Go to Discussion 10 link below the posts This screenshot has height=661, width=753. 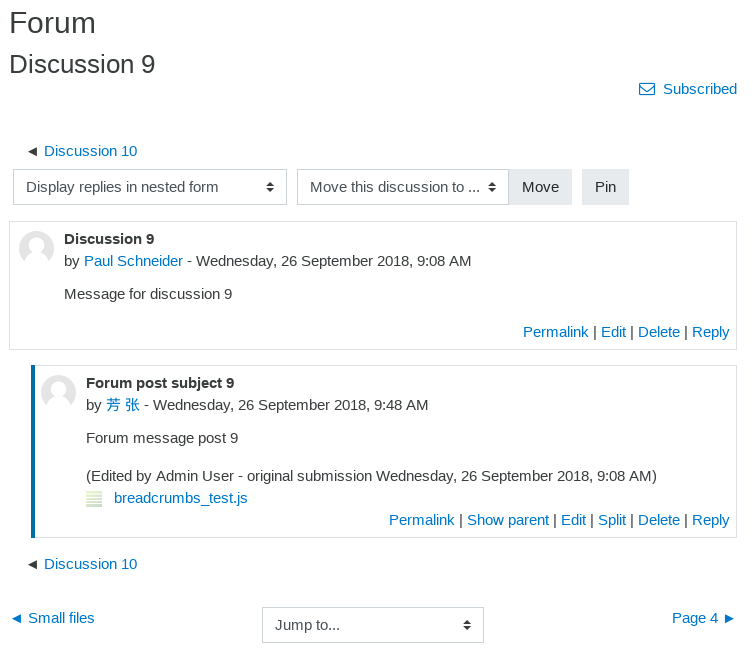point(90,564)
